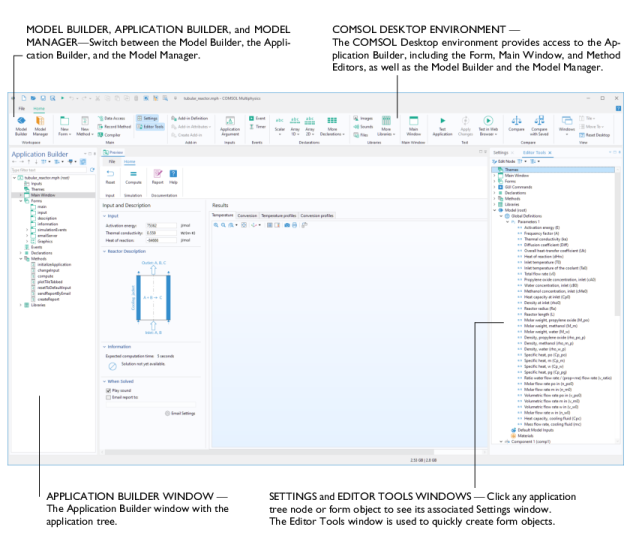Viewport: 630px width, 551px height.
Task: Open Model Manager from the ribbon
Action: tap(40, 124)
